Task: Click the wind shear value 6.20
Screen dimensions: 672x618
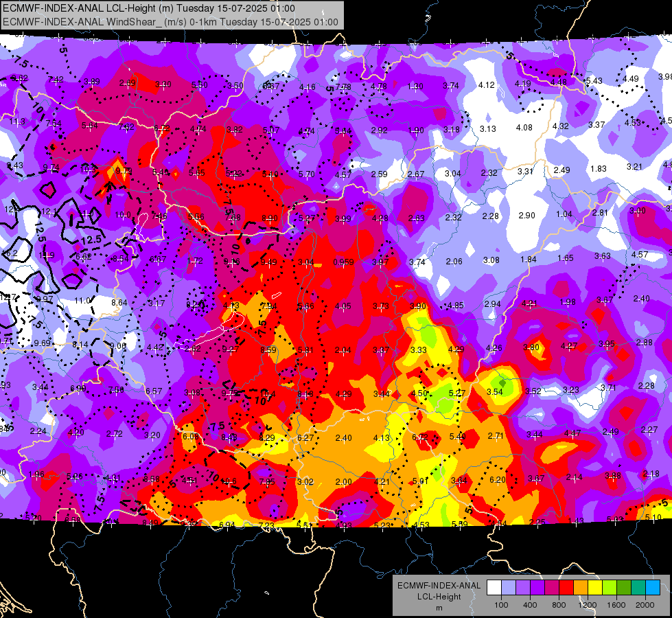Action: tap(498, 479)
